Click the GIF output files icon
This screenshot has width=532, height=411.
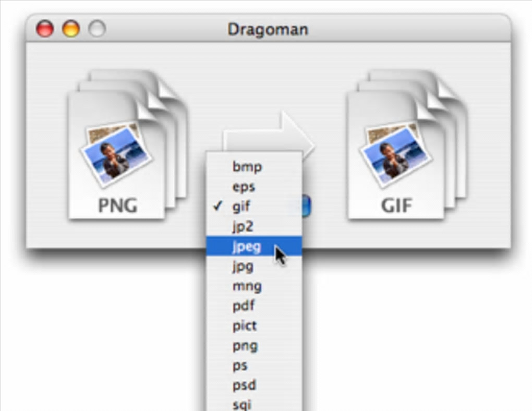tap(407, 144)
